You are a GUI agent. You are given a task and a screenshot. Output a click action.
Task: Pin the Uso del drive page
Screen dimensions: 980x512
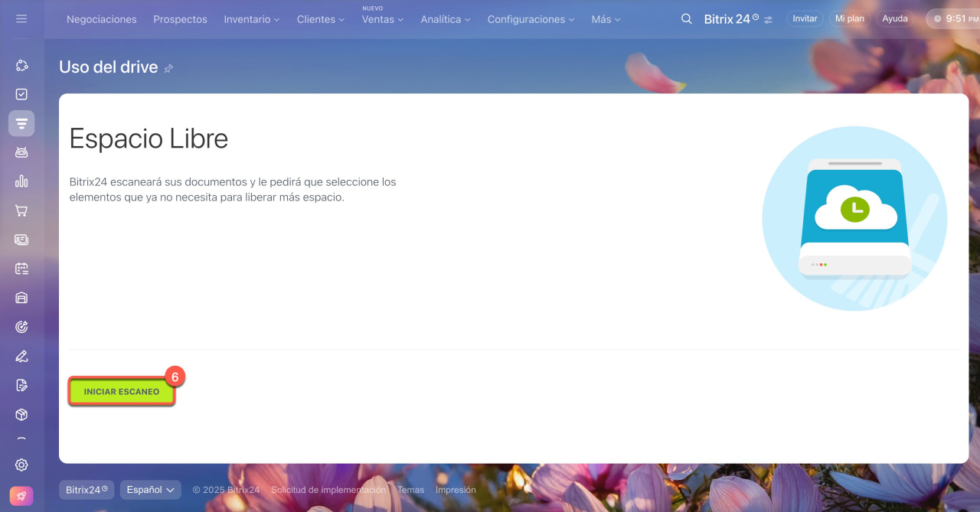[168, 68]
